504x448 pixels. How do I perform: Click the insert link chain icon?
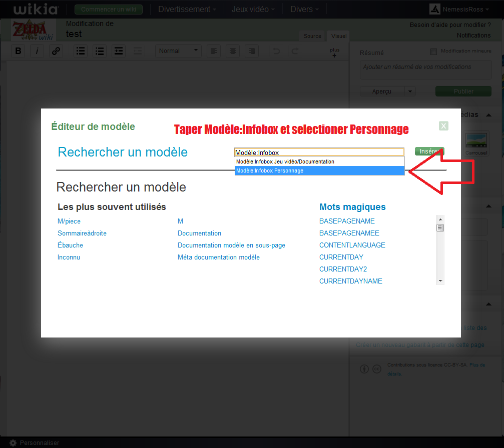click(56, 51)
